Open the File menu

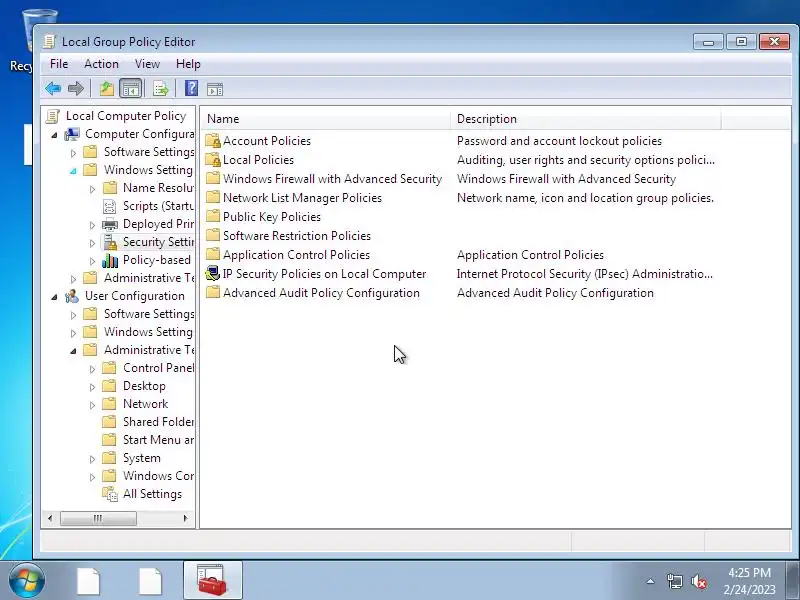[x=59, y=64]
